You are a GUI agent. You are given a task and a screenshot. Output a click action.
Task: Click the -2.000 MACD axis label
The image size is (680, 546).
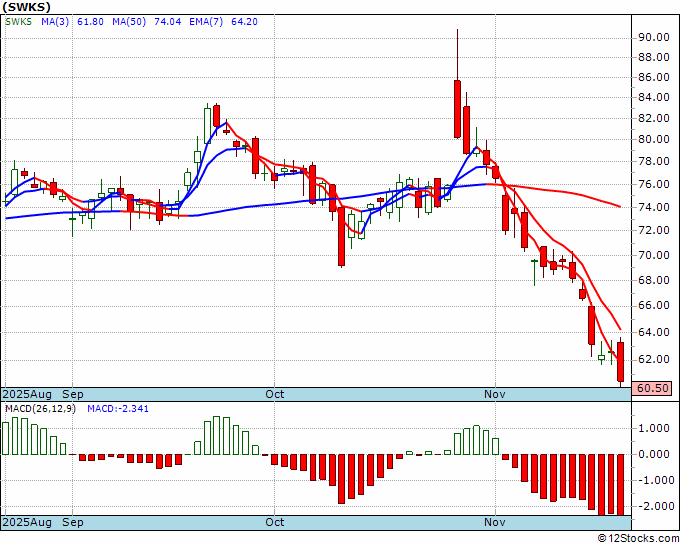coord(656,507)
